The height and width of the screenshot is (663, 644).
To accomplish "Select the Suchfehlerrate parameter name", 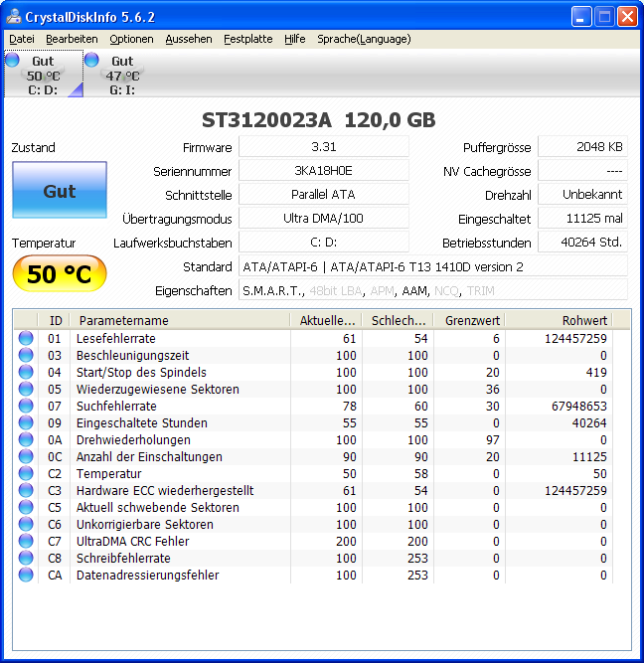I will [116, 406].
